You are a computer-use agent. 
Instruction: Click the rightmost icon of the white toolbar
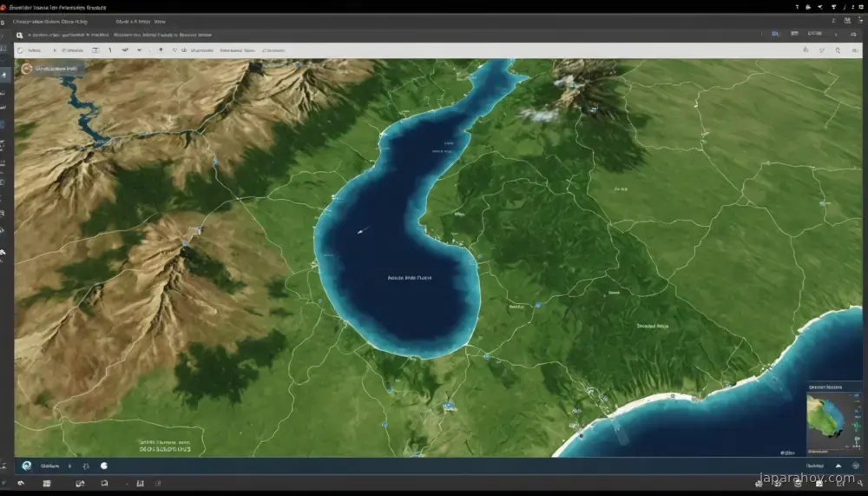coord(855,50)
